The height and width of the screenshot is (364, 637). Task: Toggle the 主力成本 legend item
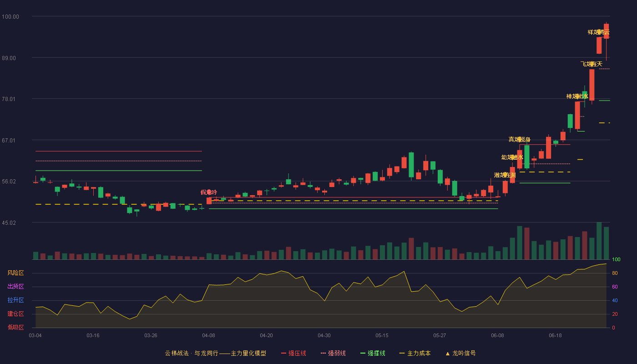pyautogui.click(x=415, y=353)
